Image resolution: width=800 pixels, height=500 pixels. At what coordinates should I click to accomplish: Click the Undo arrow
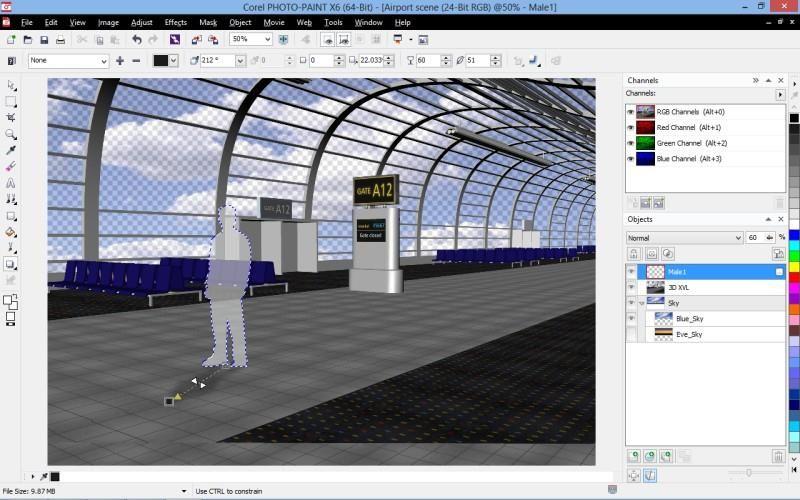136,39
